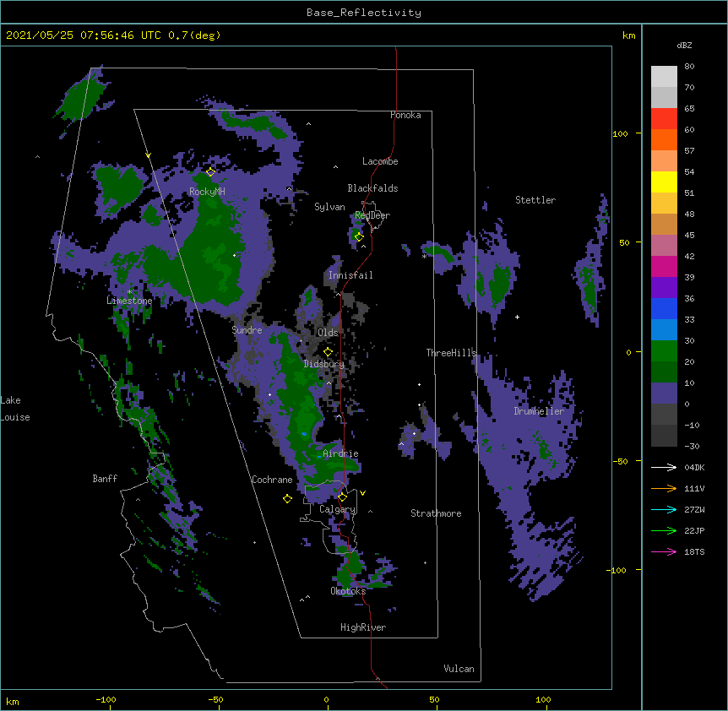Click the timestamp 2021/05/25 07:56:46 UTC

coord(84,35)
